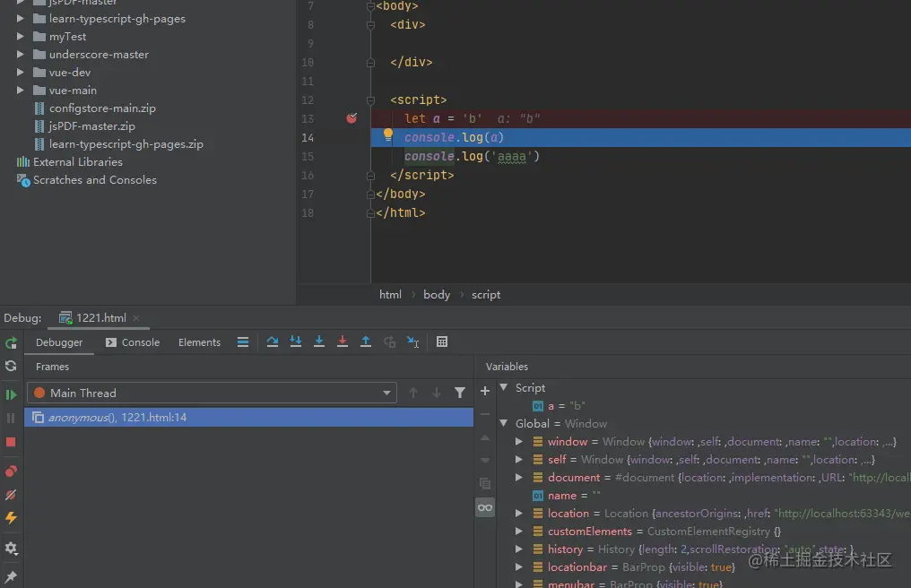Click the breakpoint marker on line 13

click(x=351, y=118)
